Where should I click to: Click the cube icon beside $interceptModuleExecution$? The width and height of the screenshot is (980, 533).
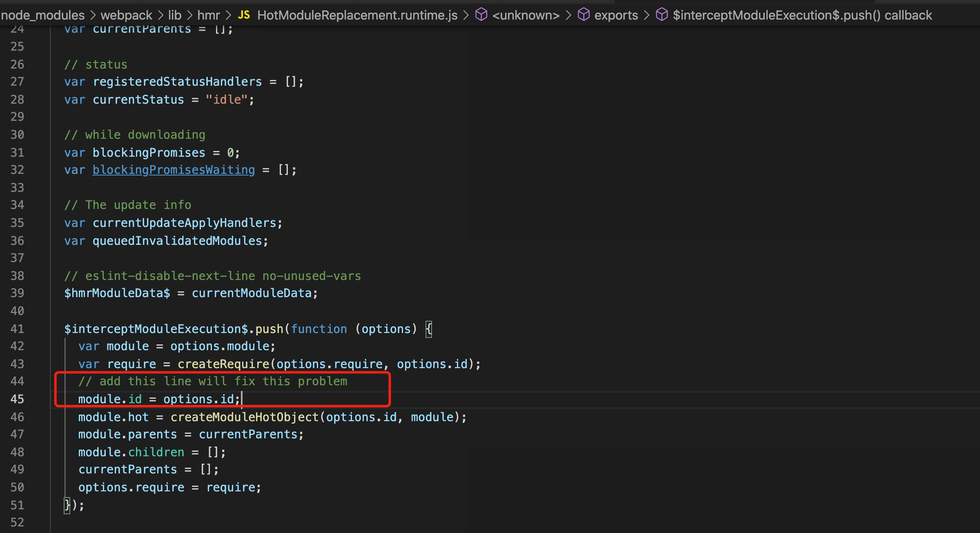pos(661,15)
